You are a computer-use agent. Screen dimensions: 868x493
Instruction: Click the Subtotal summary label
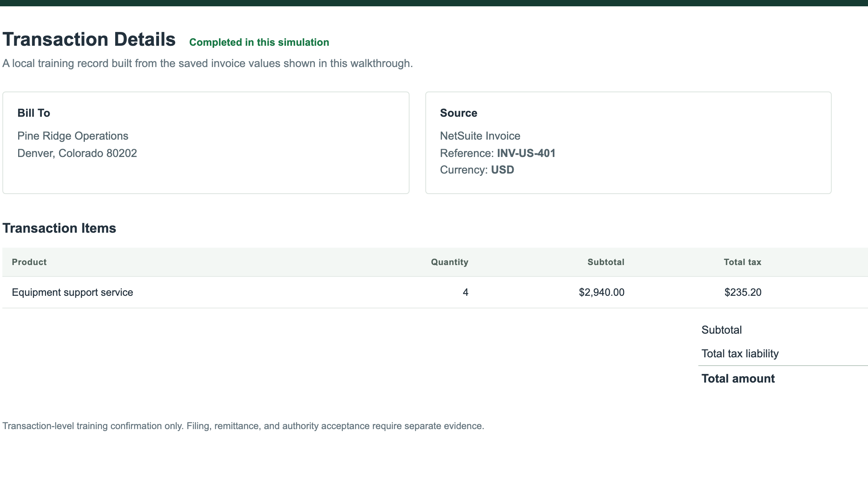(721, 330)
